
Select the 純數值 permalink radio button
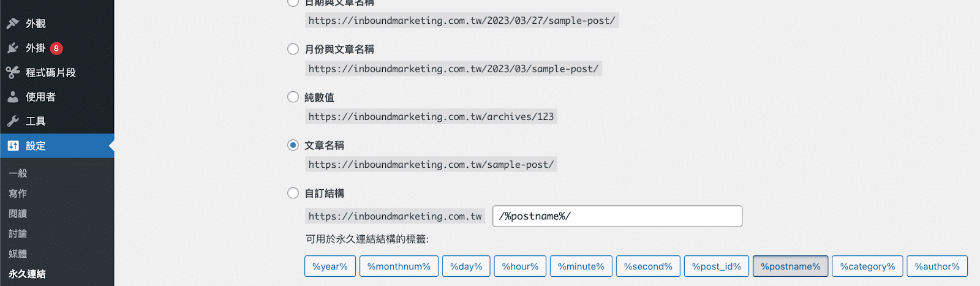[x=293, y=97]
